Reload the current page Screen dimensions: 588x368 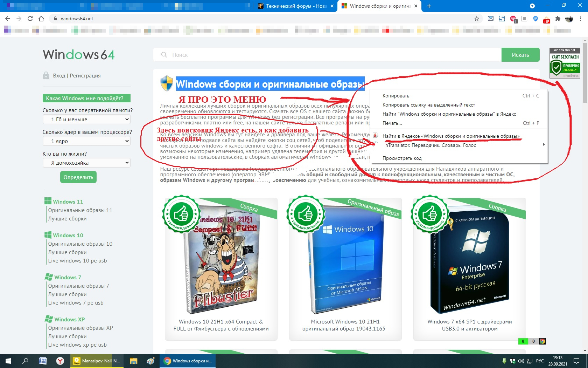tap(30, 19)
